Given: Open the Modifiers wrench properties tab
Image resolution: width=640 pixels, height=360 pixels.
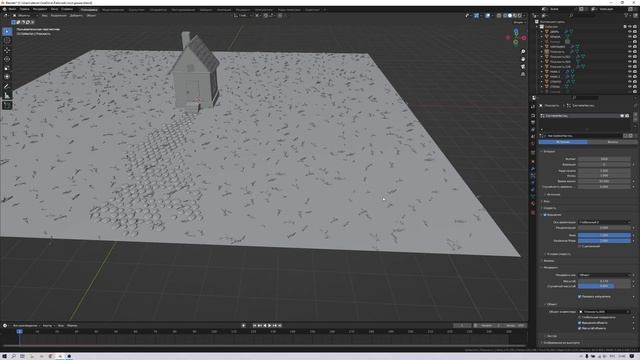Looking at the screenshot, I should pos(533,169).
